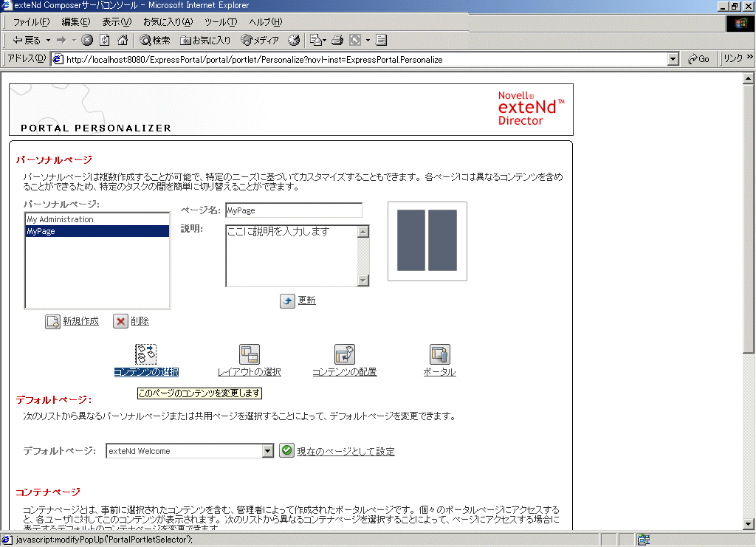Click the content arrangement icon

(x=345, y=354)
